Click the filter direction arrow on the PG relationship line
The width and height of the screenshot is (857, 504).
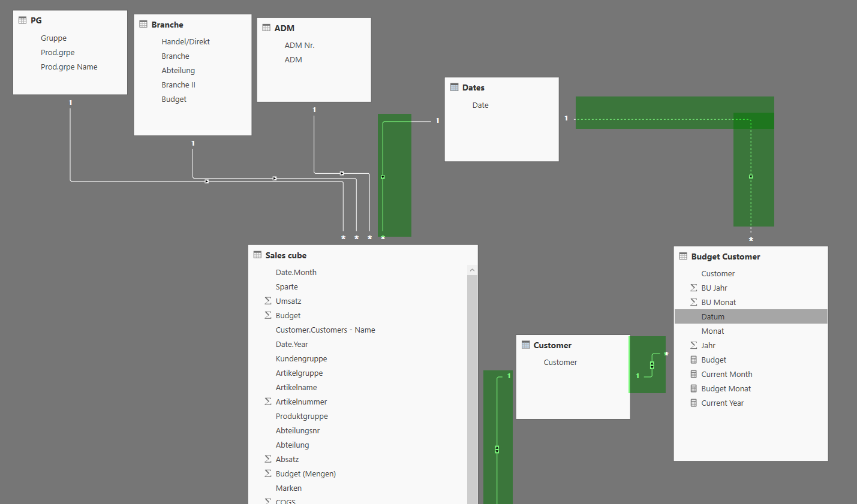207,181
